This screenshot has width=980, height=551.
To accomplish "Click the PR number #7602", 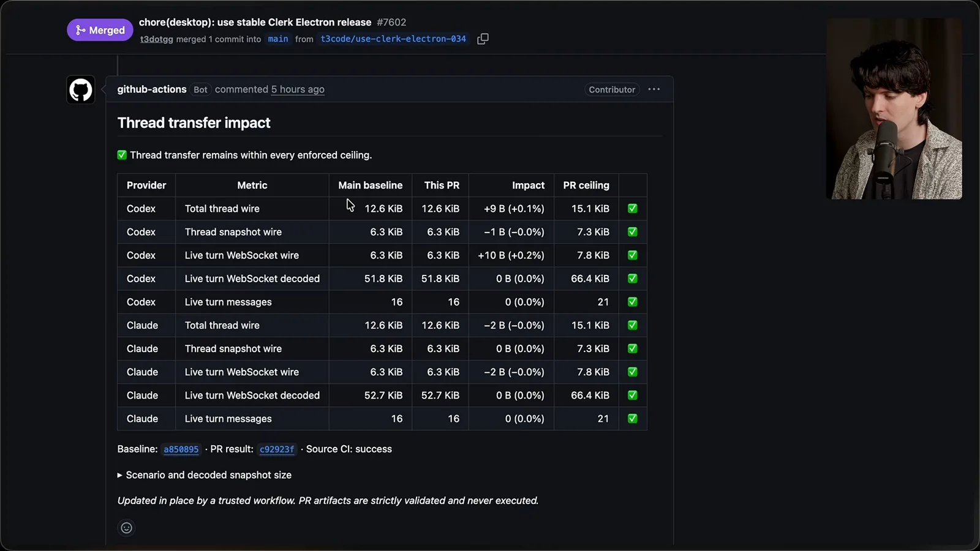I will pos(391,22).
